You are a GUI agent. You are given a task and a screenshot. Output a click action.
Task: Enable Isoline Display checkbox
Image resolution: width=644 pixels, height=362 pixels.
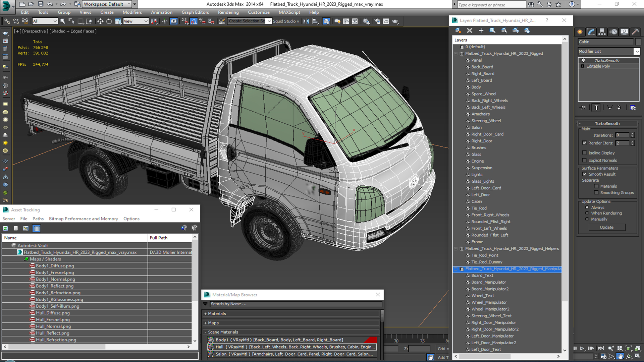pos(584,153)
